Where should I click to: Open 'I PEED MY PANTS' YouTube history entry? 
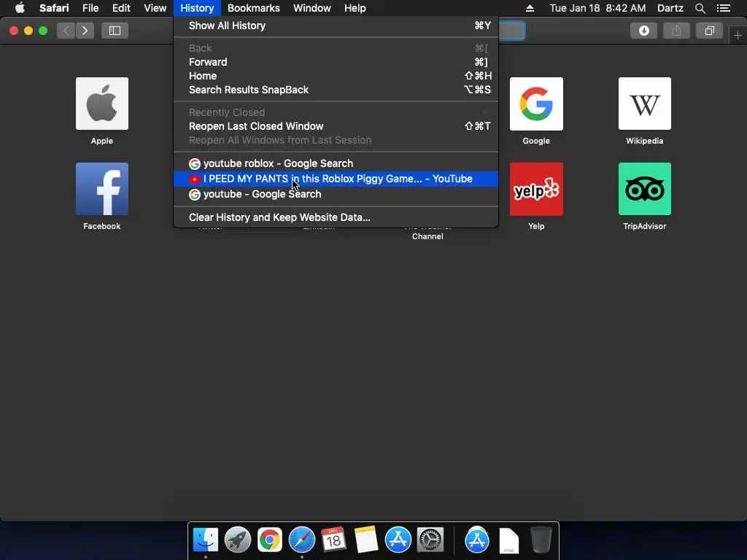336,179
